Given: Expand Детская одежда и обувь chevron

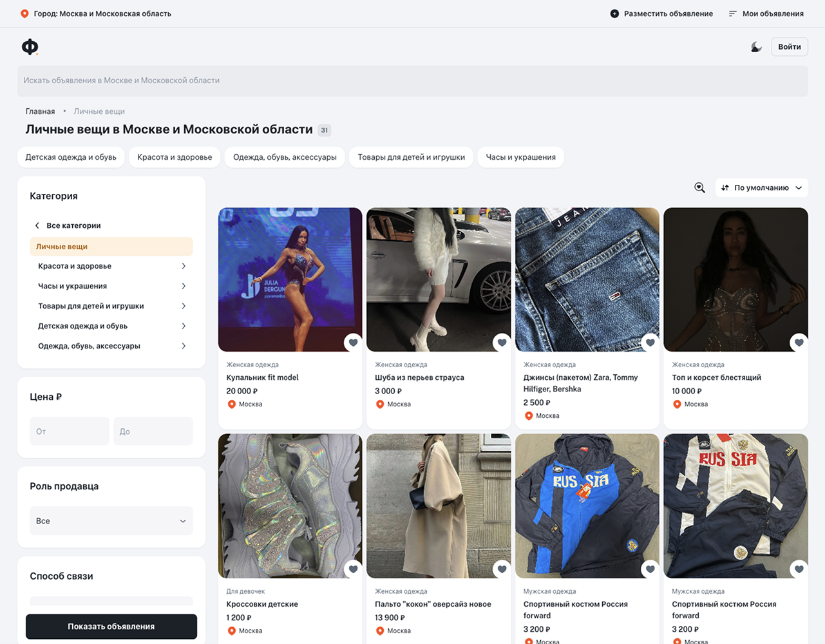Looking at the screenshot, I should pos(184,326).
